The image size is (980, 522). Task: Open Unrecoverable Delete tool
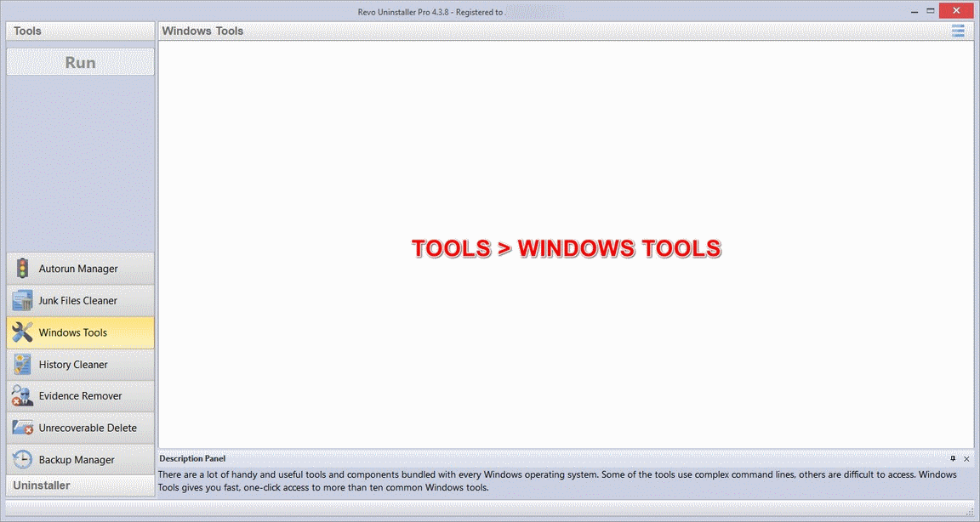click(80, 428)
